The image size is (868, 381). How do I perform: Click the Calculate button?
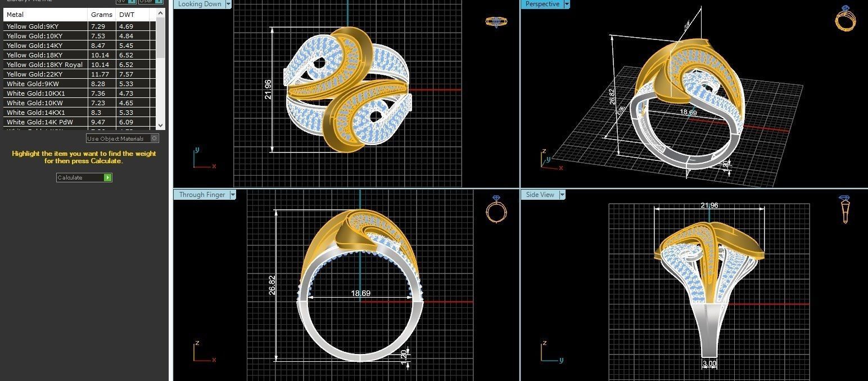(x=84, y=177)
